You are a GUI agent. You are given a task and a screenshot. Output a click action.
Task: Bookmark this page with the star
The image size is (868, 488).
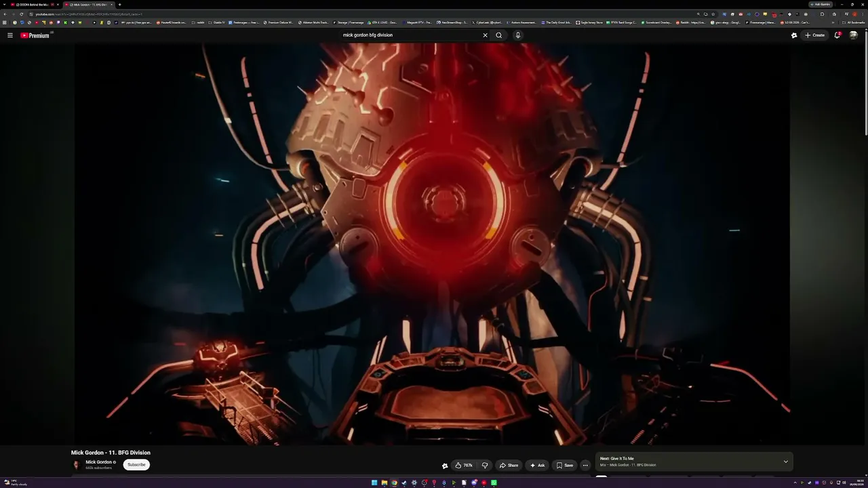tap(712, 14)
